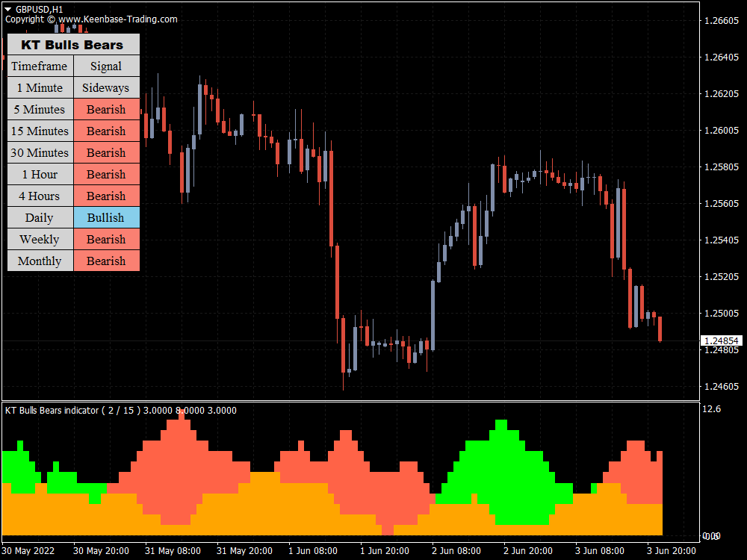This screenshot has height=560, width=747.
Task: Click the Bearish signal for 5 Minutes
Action: click(x=107, y=109)
